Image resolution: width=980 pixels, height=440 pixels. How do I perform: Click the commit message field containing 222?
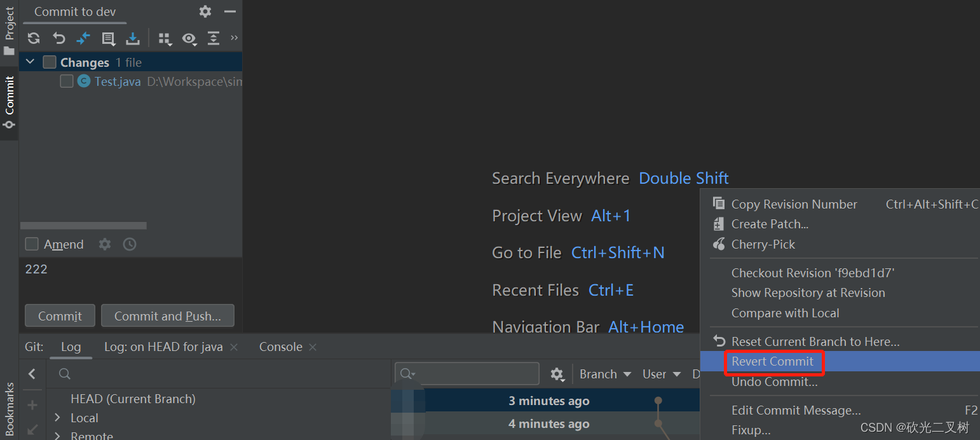pyautogui.click(x=130, y=278)
